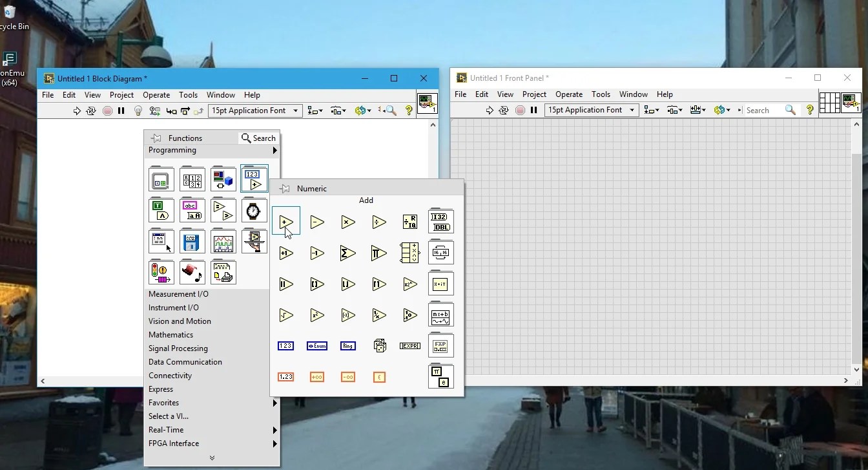This screenshot has width=868, height=470.
Task: Pin the Numeric palette with thumbtack
Action: pos(284,189)
